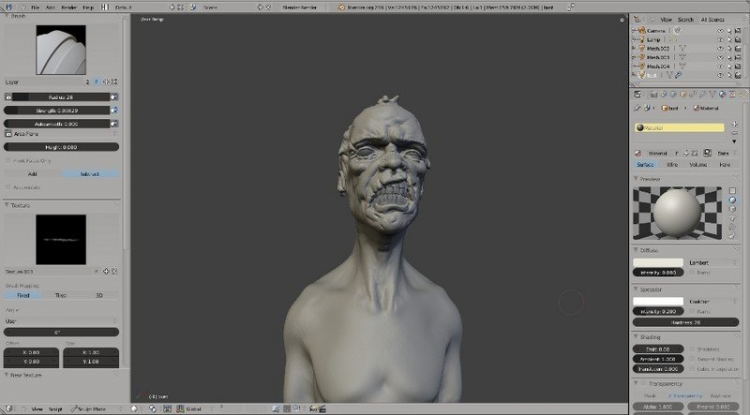The height and width of the screenshot is (415, 750).
Task: Open the world properties globe icon
Action: [673, 95]
